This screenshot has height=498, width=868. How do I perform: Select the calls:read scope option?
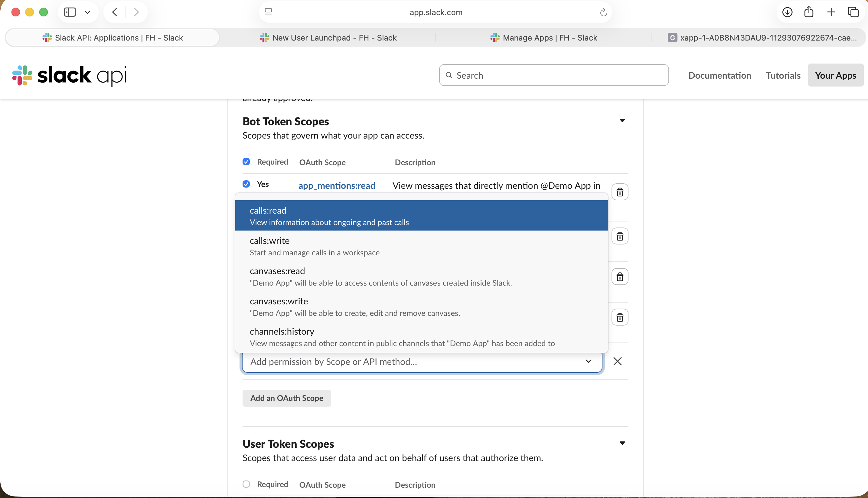pyautogui.click(x=422, y=215)
